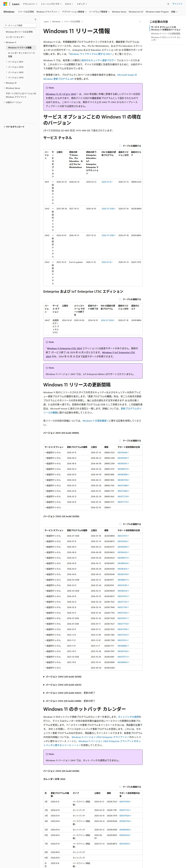Image resolution: width=186 pixels, height=868 pixels.
Task: Expand the バージョン 25H2 update history table
Action: tap(130, 524)
